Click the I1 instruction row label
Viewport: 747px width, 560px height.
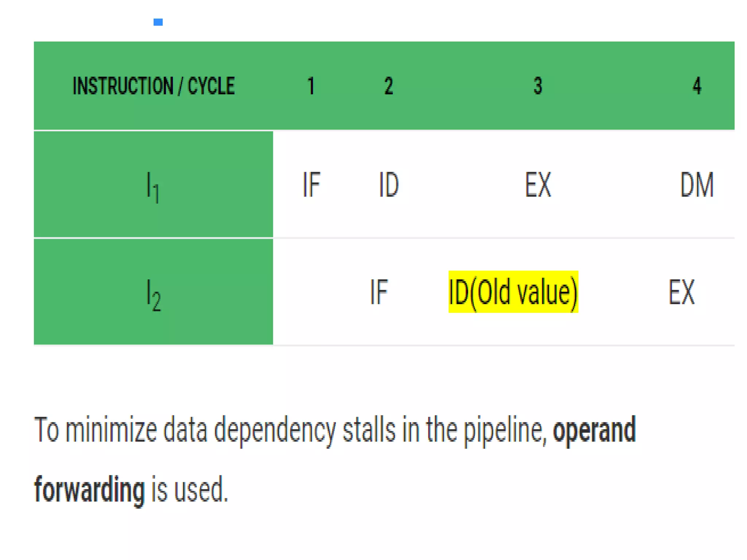[153, 186]
